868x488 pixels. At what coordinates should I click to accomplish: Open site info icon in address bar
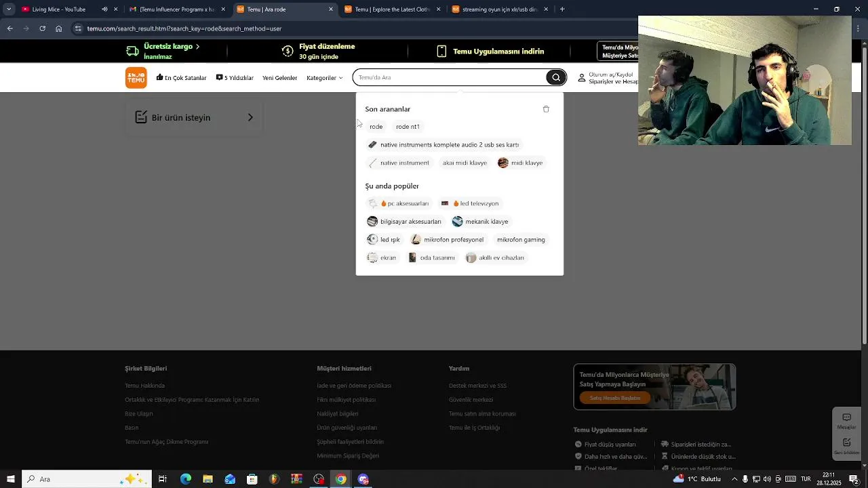(x=78, y=28)
